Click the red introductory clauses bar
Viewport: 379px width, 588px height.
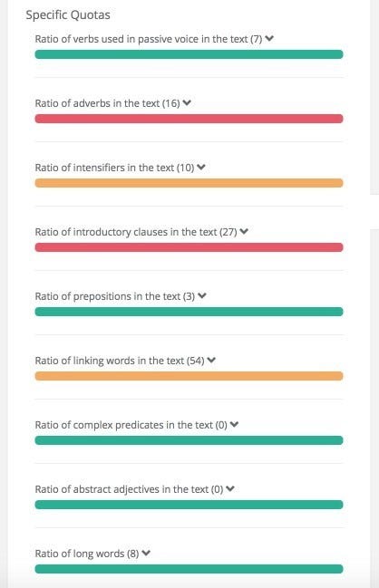(189, 247)
